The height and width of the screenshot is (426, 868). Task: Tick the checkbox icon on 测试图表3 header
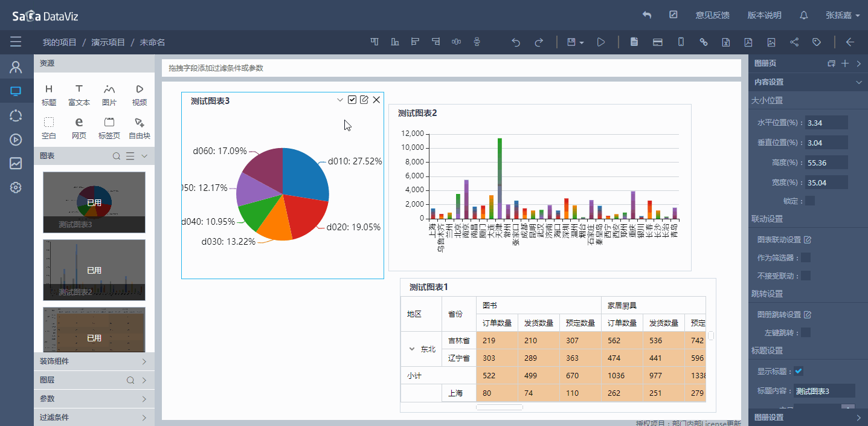coord(352,100)
